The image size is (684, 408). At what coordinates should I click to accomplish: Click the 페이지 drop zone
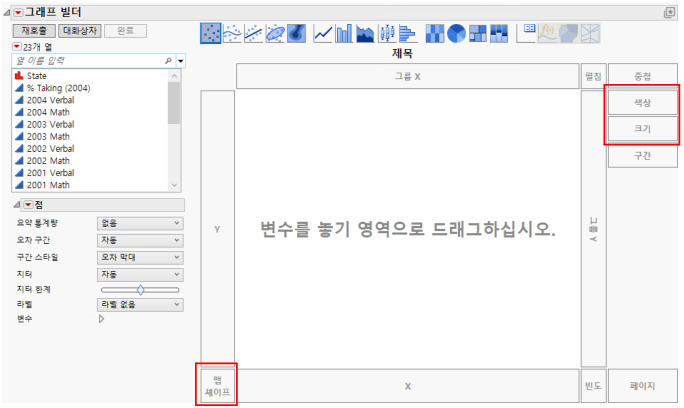[x=643, y=386]
